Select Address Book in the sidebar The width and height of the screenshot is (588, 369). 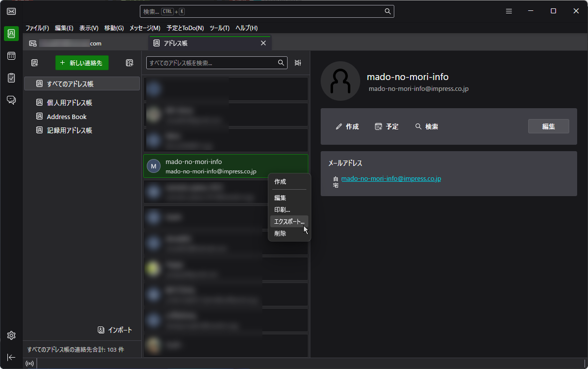82,117
